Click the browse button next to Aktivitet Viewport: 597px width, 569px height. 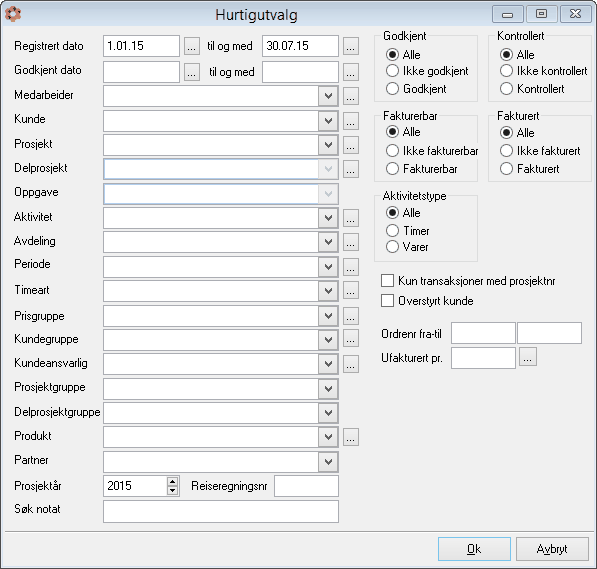351,218
